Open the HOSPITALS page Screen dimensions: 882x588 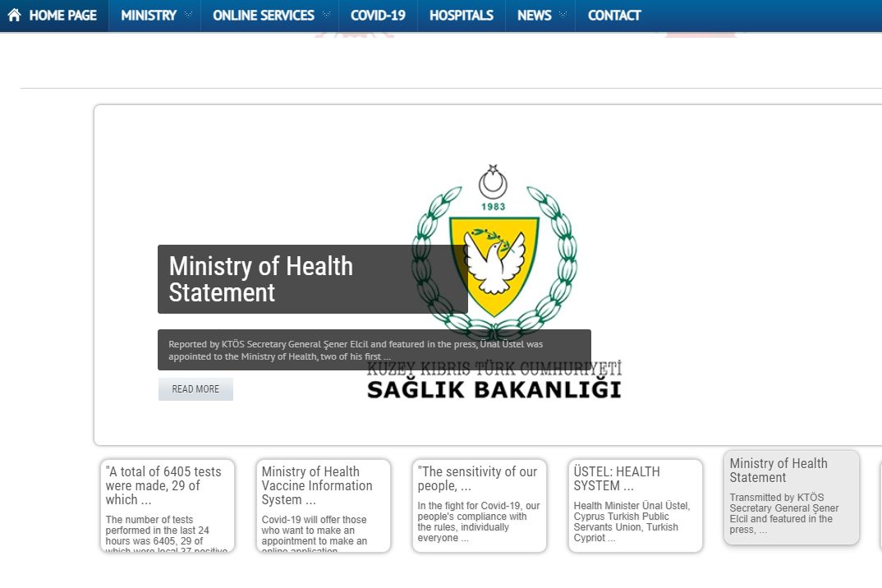tap(462, 15)
